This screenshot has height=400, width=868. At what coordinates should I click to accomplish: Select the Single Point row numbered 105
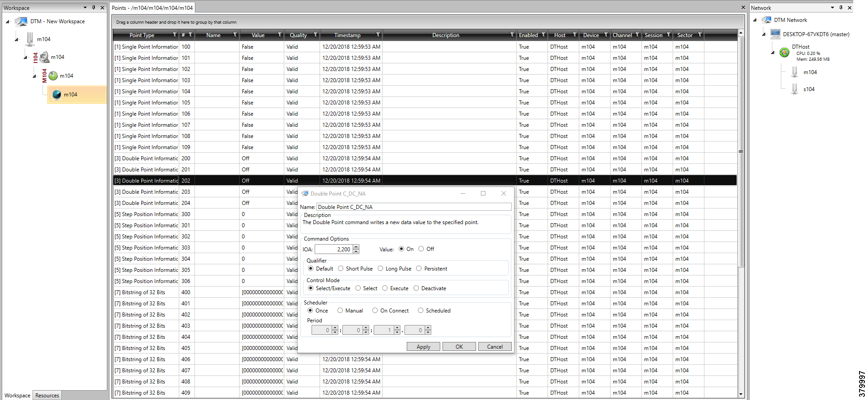pos(425,103)
